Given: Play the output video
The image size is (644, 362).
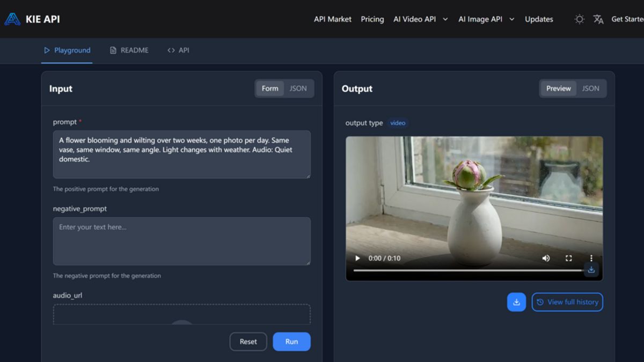Looking at the screenshot, I should pyautogui.click(x=357, y=258).
